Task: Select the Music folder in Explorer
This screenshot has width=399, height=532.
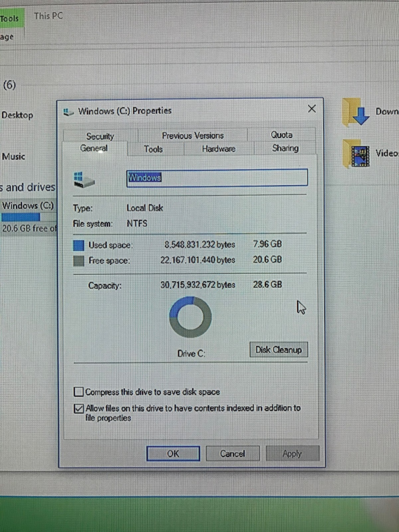Action: click(x=13, y=156)
